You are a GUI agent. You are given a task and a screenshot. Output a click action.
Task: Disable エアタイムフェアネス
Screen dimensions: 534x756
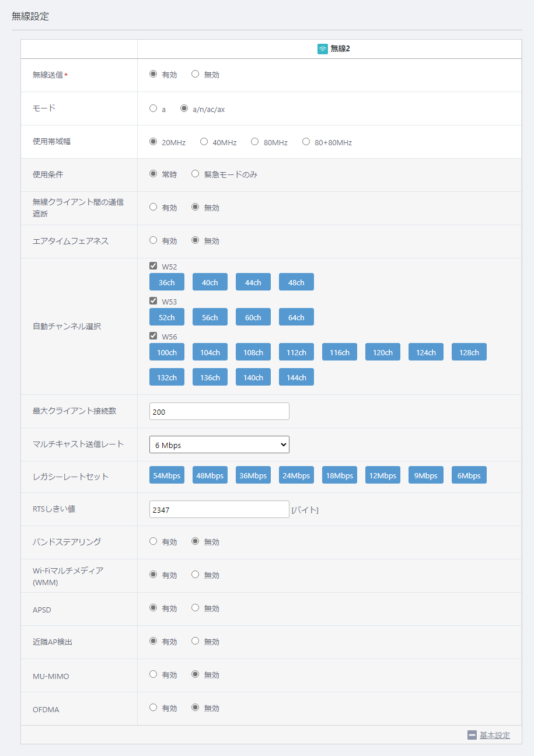pyautogui.click(x=196, y=240)
